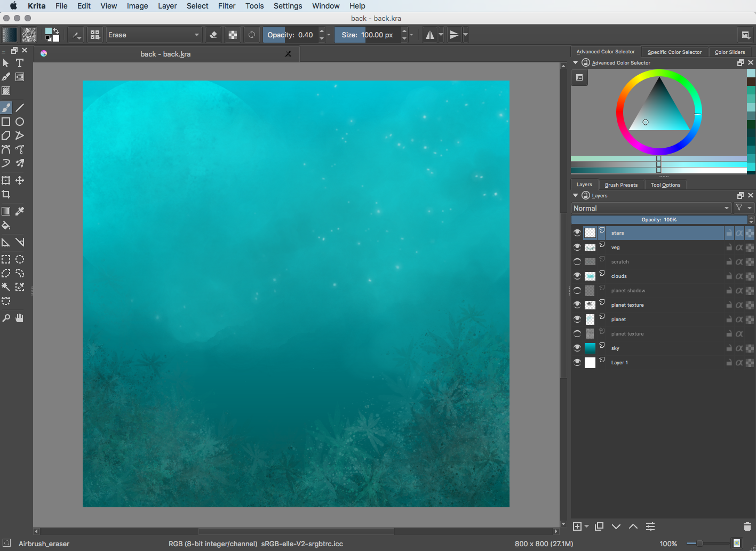Select the Crop tool
The image size is (756, 551).
[6, 194]
